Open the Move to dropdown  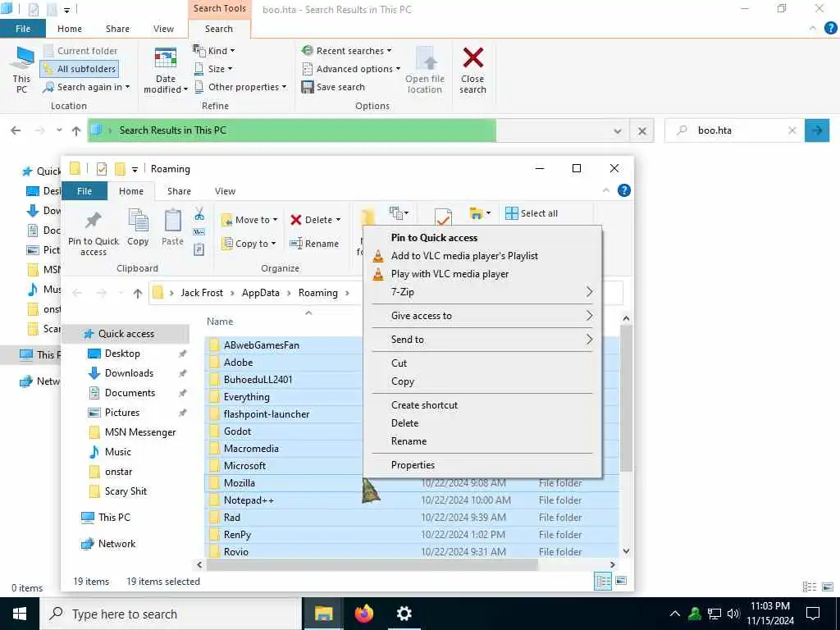pos(249,220)
